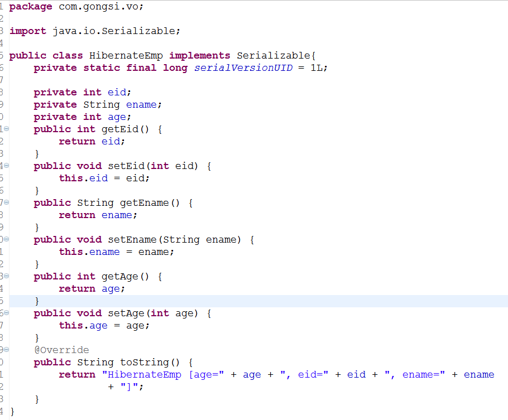Image resolution: width=508 pixels, height=420 pixels.
Task: Click the return ename statement
Action: click(x=98, y=215)
